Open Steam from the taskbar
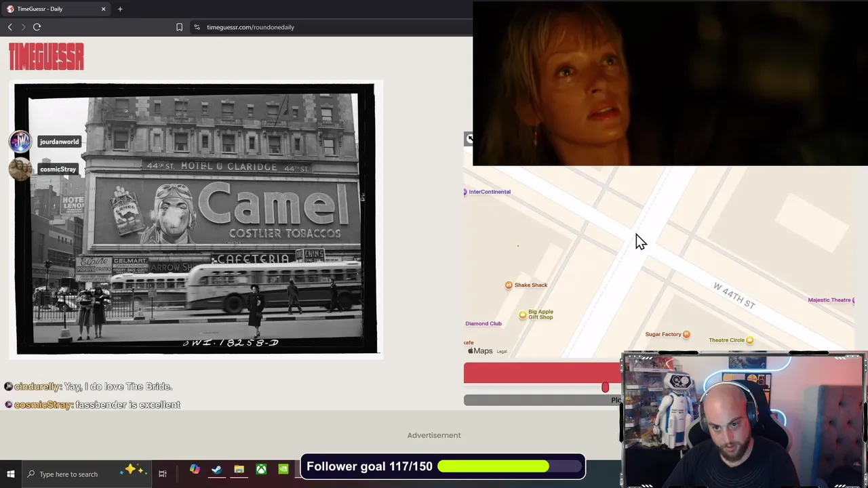Screen dimensions: 868x488 coord(216,469)
